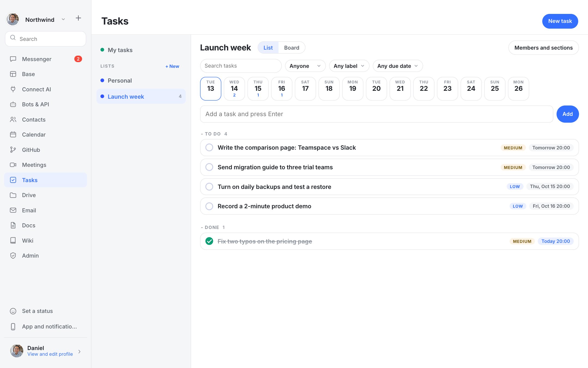
Task: Tick the 'Record a 2-minute product demo' circle
Action: (x=209, y=206)
